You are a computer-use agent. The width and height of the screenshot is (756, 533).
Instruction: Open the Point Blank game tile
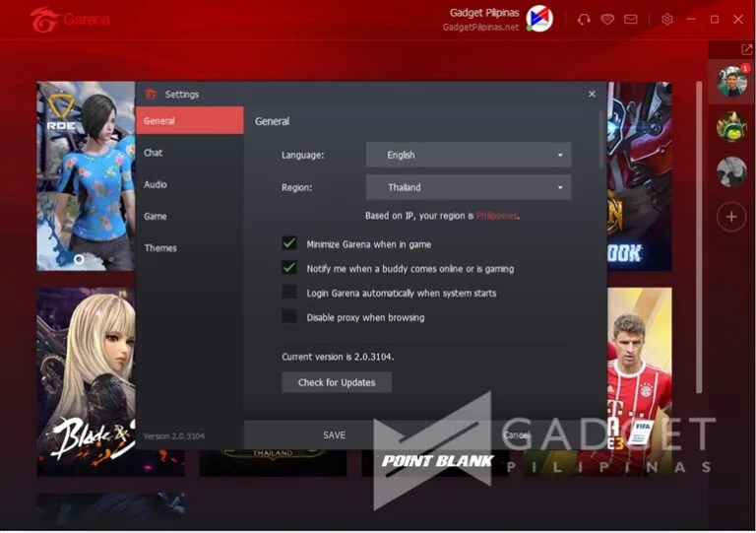click(x=437, y=462)
